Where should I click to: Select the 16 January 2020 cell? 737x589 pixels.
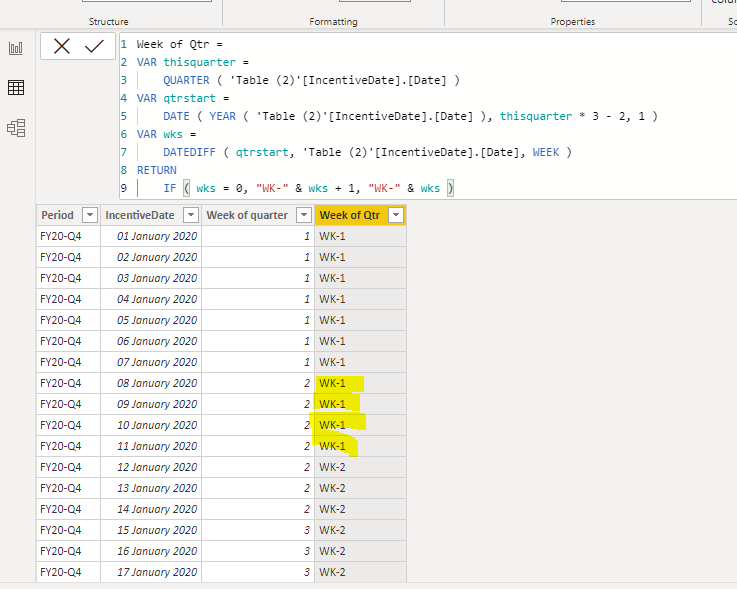pos(151,551)
